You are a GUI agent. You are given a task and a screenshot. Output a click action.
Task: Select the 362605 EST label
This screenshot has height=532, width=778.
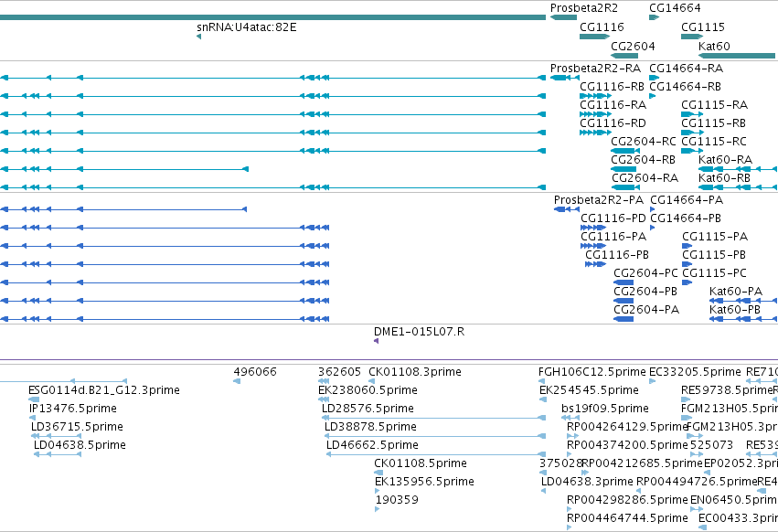coord(339,373)
